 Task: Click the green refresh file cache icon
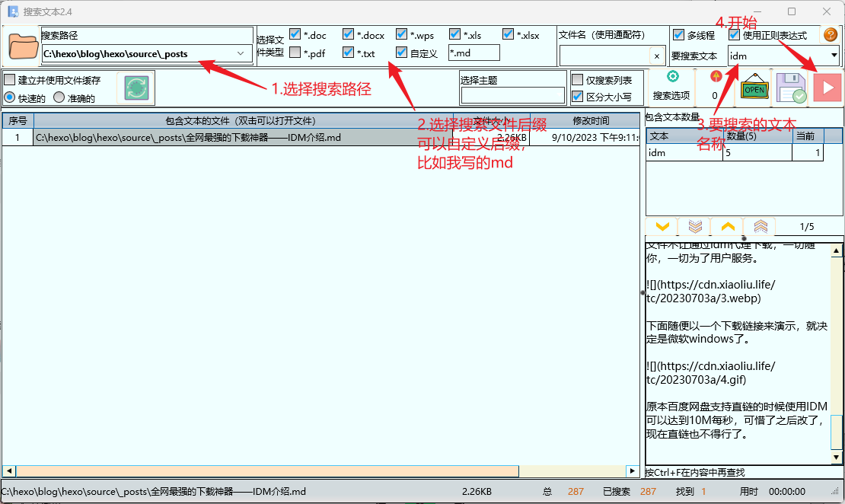pos(136,88)
